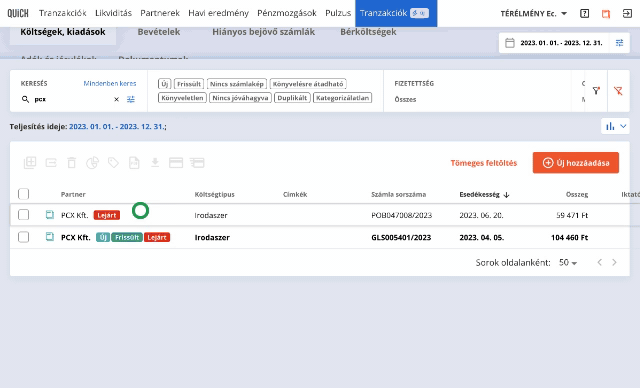The width and height of the screenshot is (640, 388).
Task: Click the bar chart view icon
Action: click(x=610, y=126)
